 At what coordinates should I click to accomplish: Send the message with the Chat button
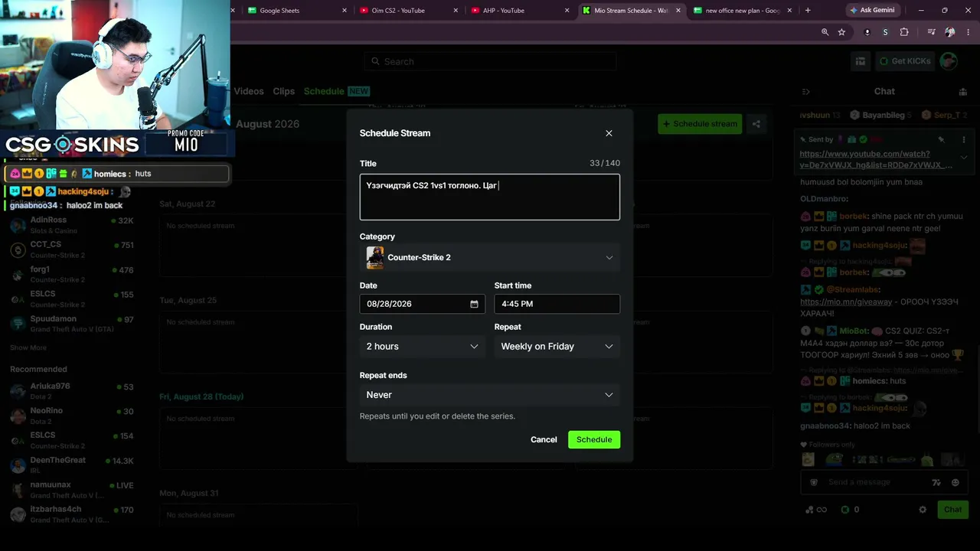tap(952, 510)
